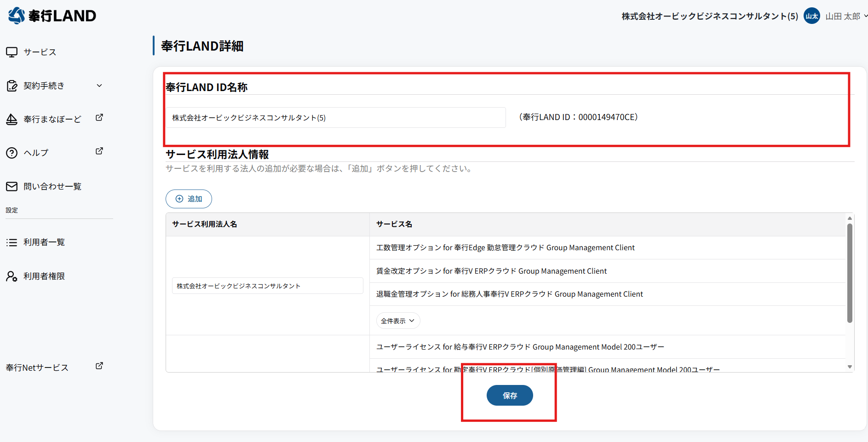Click the サービス monitor icon in sidebar
868x442 pixels.
tap(12, 52)
